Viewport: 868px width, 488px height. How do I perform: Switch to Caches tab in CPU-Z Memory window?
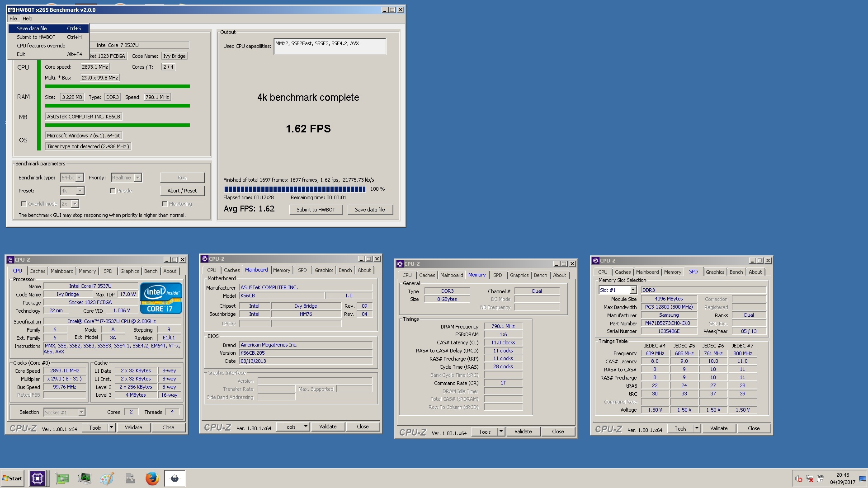click(427, 275)
